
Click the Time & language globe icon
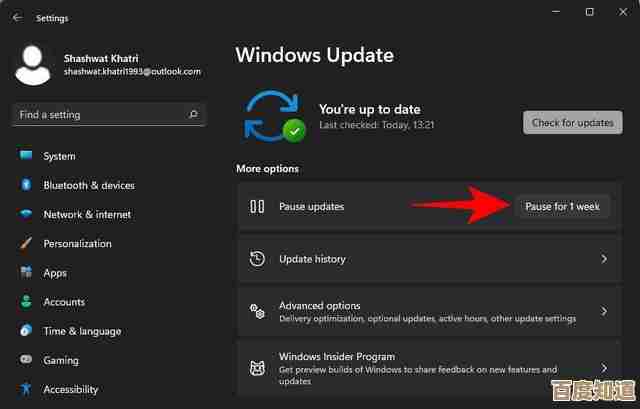(26, 330)
